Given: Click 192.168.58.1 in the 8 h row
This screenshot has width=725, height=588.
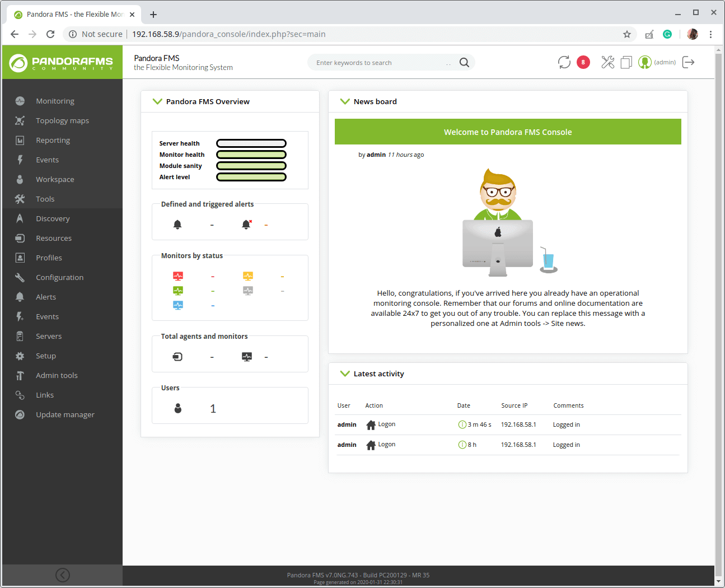Looking at the screenshot, I should pos(518,445).
